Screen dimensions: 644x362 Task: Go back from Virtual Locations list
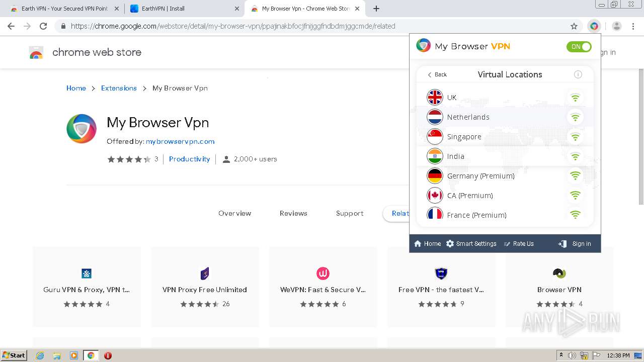(437, 74)
